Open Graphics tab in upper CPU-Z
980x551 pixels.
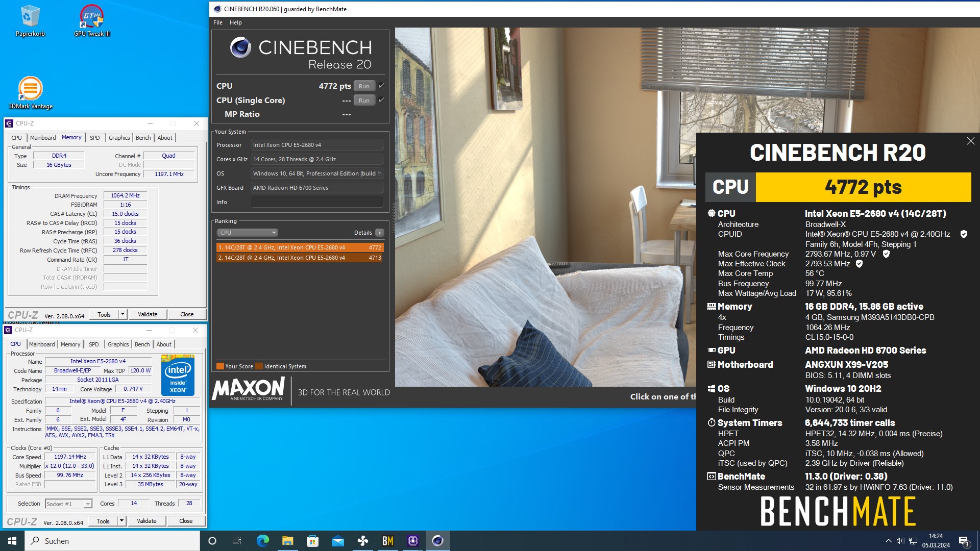119,138
